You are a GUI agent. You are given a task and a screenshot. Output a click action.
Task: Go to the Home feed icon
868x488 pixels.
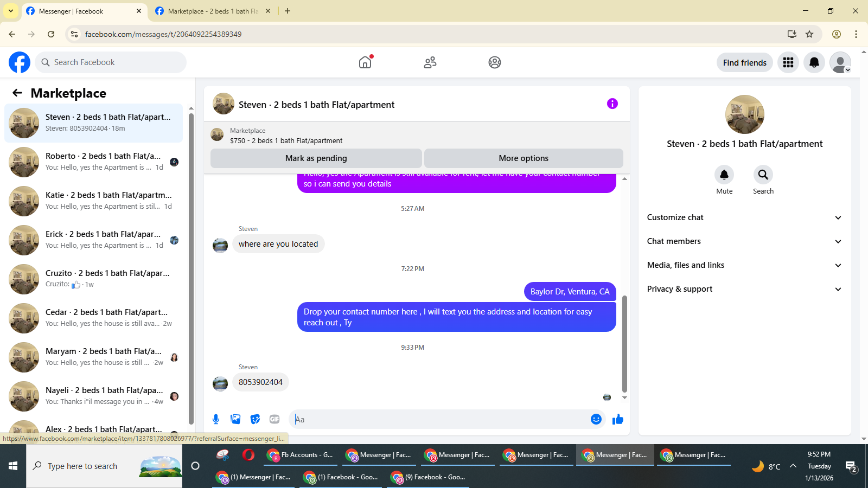[x=365, y=62]
